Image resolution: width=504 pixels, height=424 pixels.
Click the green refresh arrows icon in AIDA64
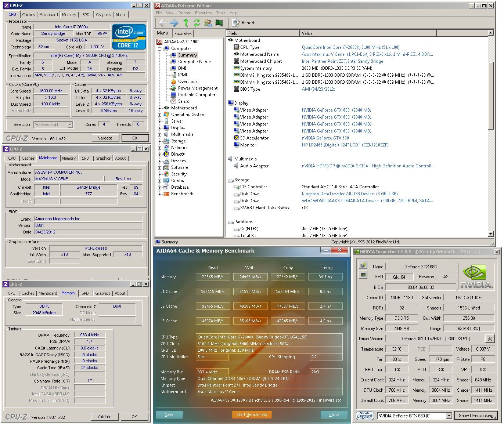(x=197, y=23)
